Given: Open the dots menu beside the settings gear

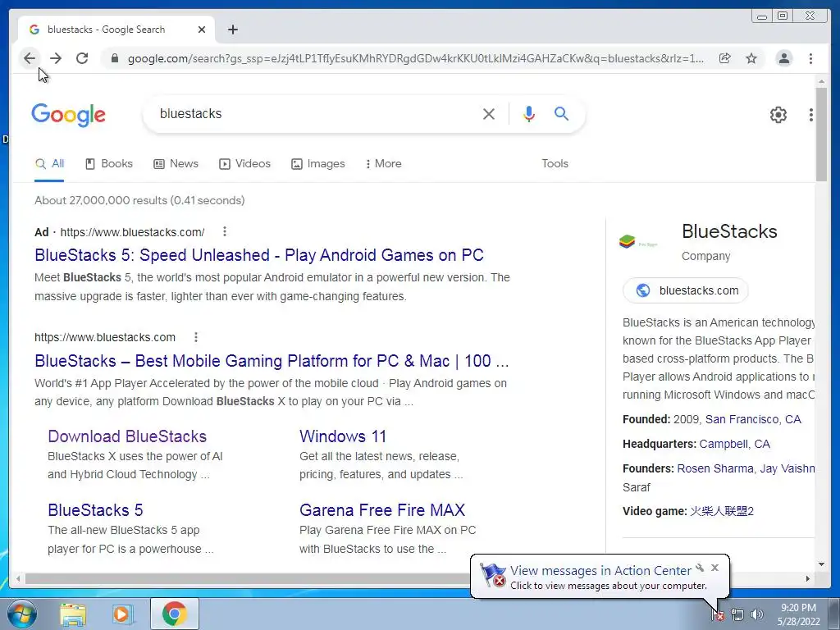Looking at the screenshot, I should click(x=811, y=115).
